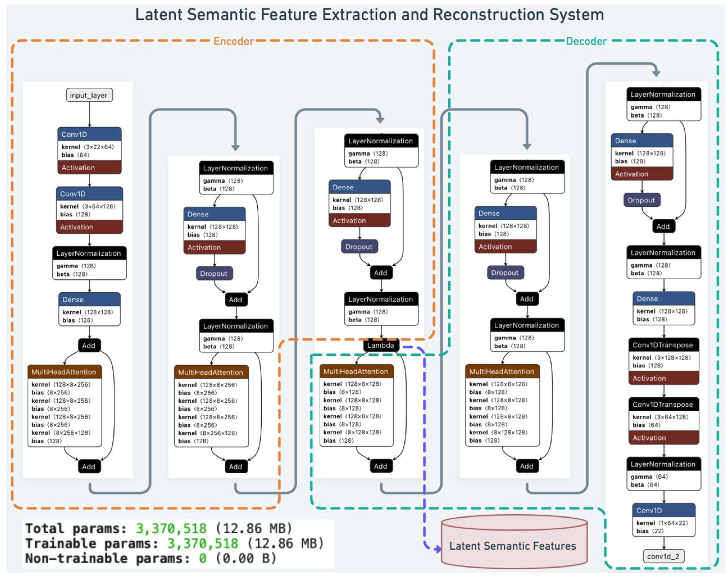Image resolution: width=728 pixels, height=580 pixels.
Task: Click Dropout node in the second column
Action: pos(214,273)
